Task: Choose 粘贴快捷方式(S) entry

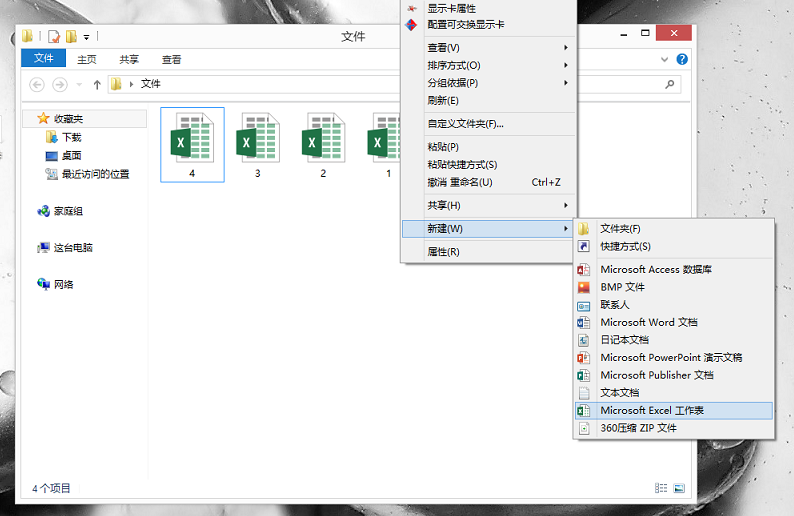Action: coord(489,165)
